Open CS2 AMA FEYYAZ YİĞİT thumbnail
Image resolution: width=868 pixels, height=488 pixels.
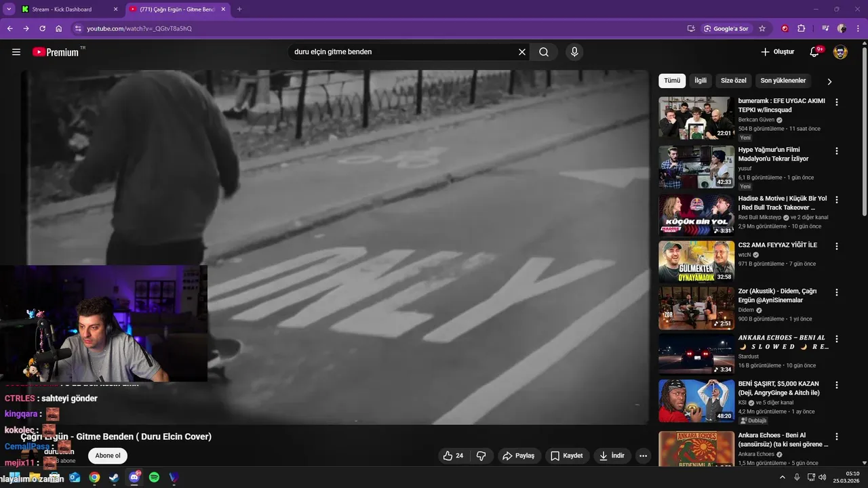[x=696, y=262]
